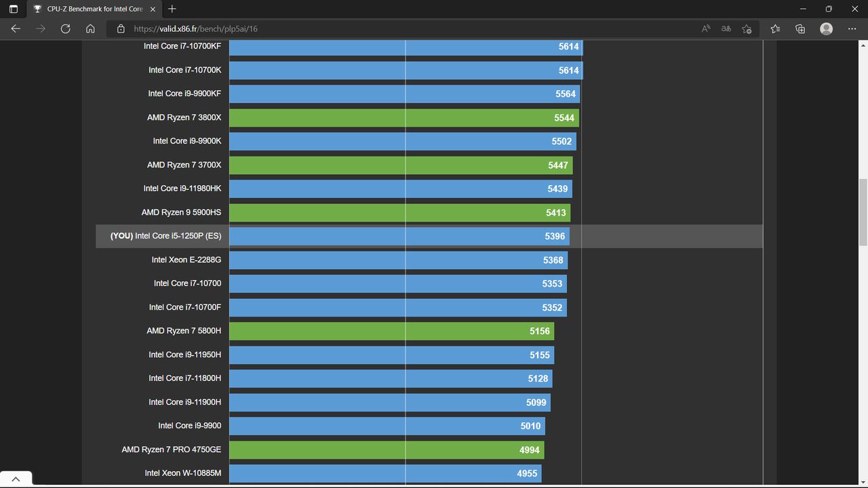Open browser Settings and more menu
Viewport: 868px width, 488px height.
pyautogui.click(x=852, y=28)
